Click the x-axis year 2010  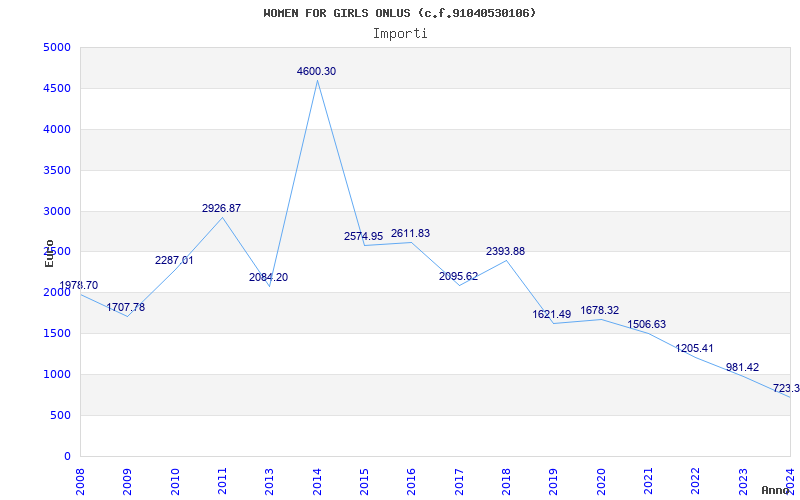(175, 481)
